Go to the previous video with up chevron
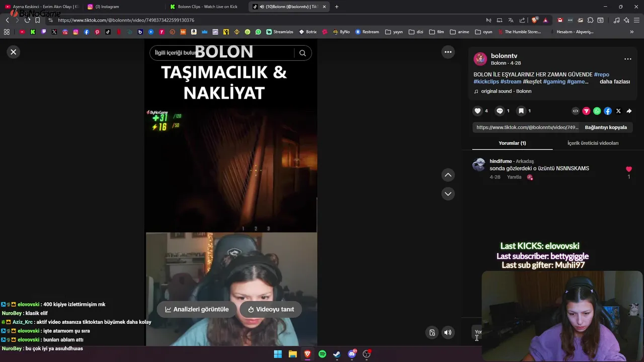The width and height of the screenshot is (644, 362). (448, 175)
